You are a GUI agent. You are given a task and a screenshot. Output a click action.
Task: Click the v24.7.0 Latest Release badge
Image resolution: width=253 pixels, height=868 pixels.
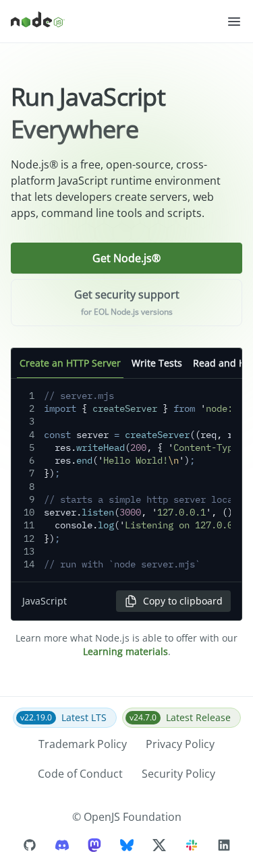181,718
